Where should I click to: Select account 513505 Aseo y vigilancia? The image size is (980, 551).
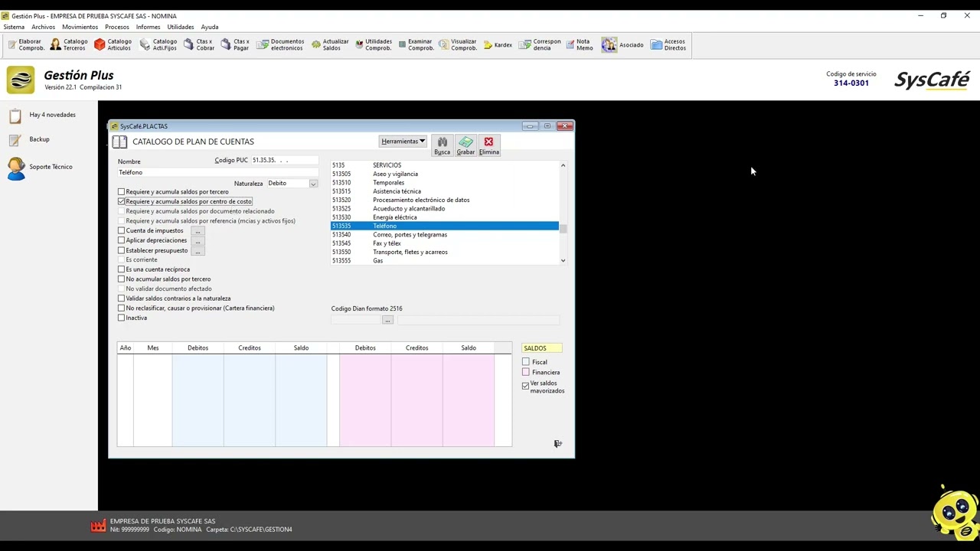click(444, 174)
